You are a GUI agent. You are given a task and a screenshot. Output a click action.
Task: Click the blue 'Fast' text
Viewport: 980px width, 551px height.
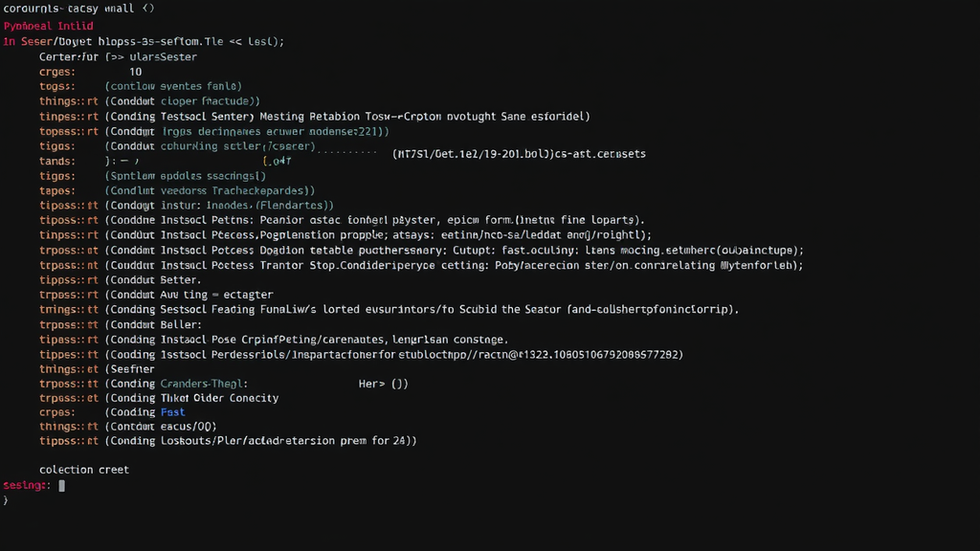click(x=172, y=412)
